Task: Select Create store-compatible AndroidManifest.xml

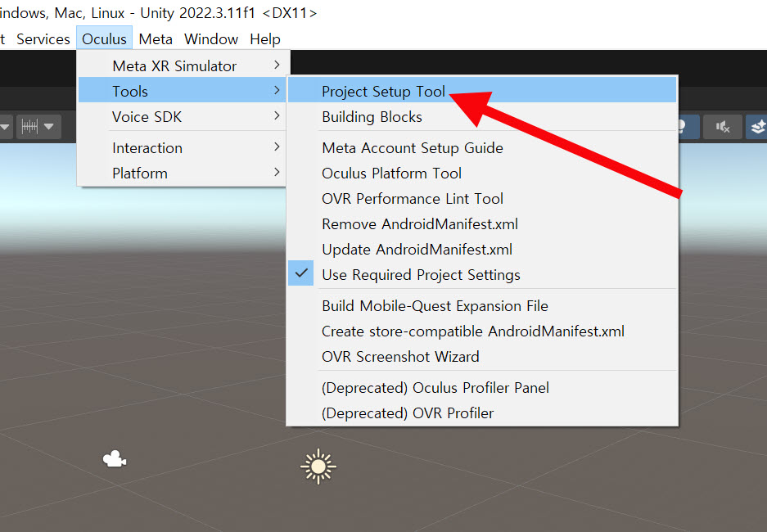Action: click(482, 331)
